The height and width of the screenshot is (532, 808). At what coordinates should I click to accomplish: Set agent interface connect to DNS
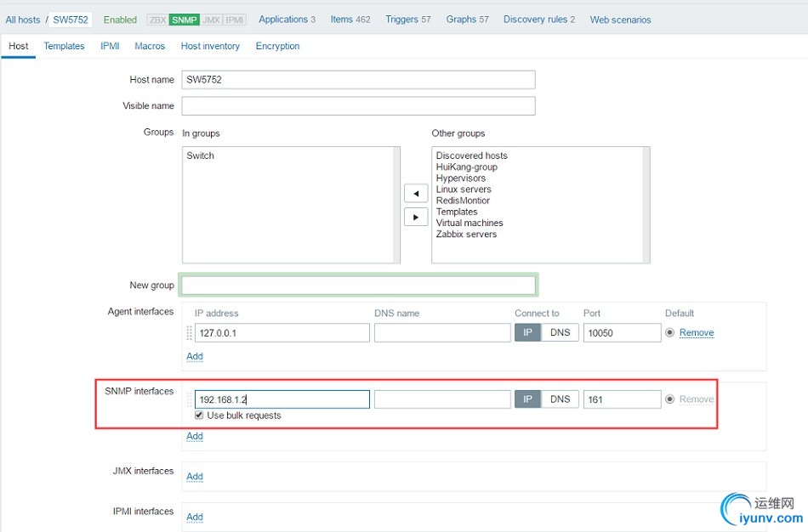pos(560,332)
